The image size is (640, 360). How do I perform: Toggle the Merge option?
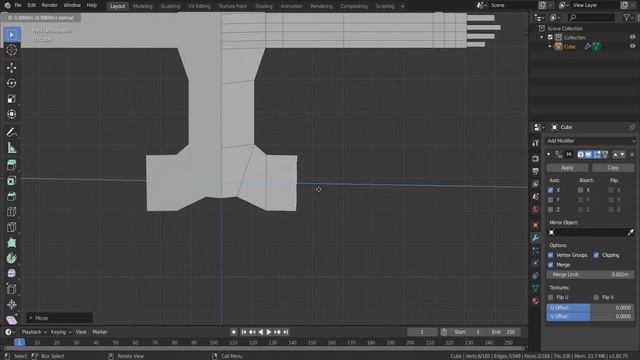551,265
